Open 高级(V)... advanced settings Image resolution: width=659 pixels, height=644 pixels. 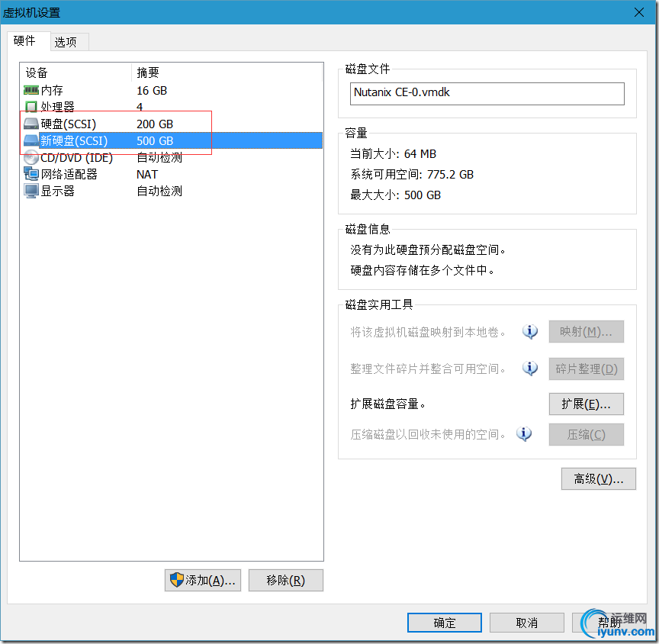599,478
